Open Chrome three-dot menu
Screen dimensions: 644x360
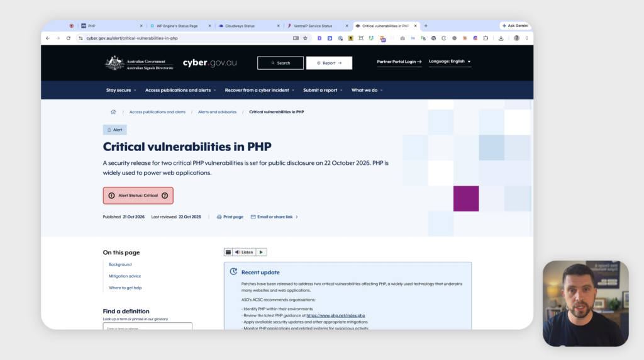(x=526, y=38)
